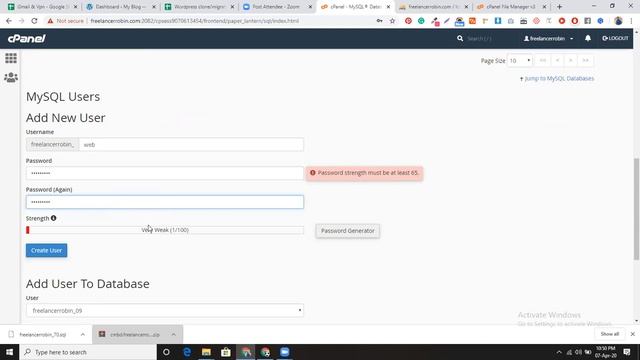The width and height of the screenshot is (640, 360).
Task: Switch to the cPanel File Manager tab
Action: point(511,7)
